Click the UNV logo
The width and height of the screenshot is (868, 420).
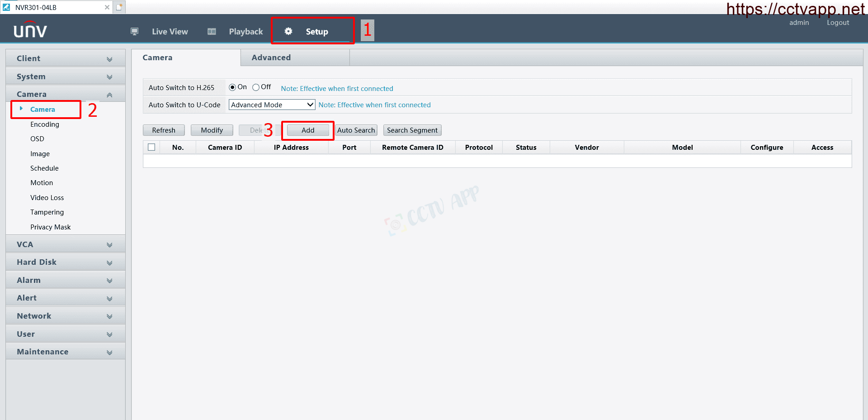[x=30, y=30]
